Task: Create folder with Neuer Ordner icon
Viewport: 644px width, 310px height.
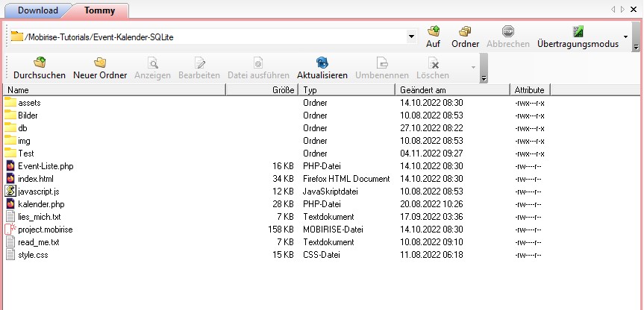Action: [x=99, y=63]
